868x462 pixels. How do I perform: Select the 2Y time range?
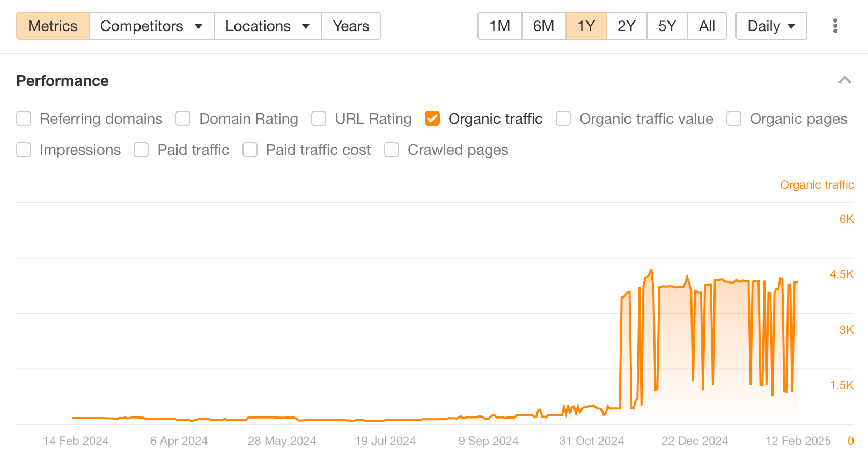(x=627, y=26)
